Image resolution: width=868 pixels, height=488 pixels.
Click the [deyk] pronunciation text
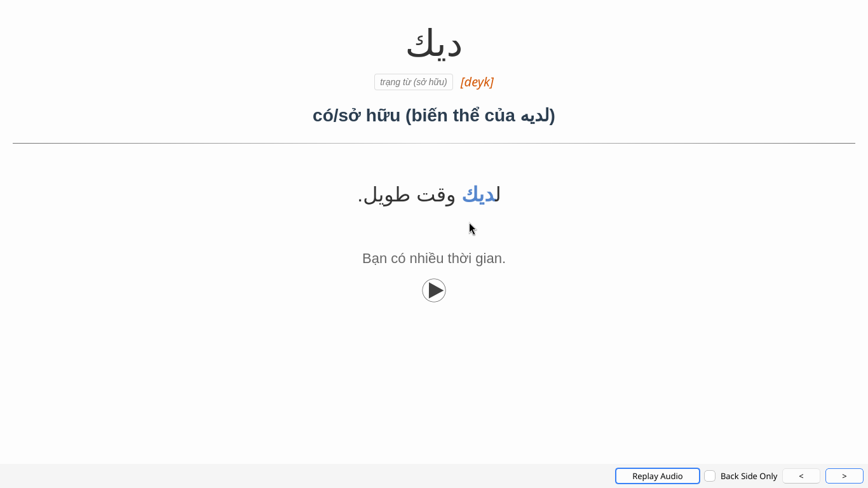(x=477, y=82)
